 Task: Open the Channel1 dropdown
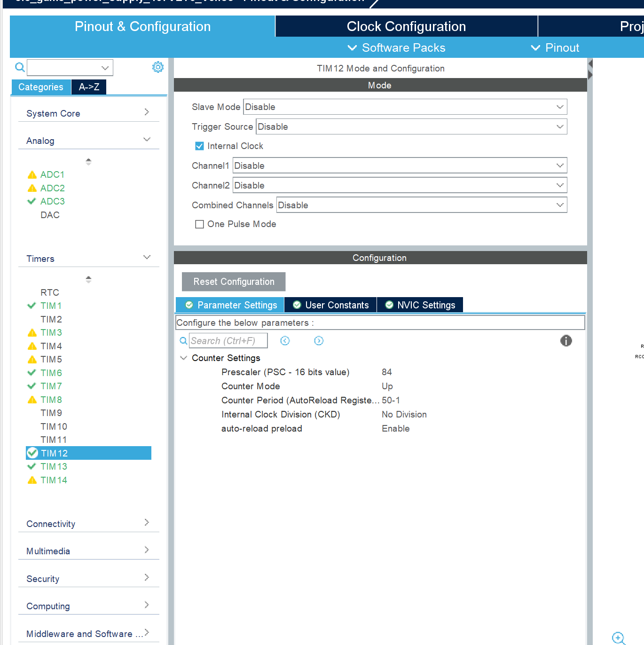[x=400, y=165]
